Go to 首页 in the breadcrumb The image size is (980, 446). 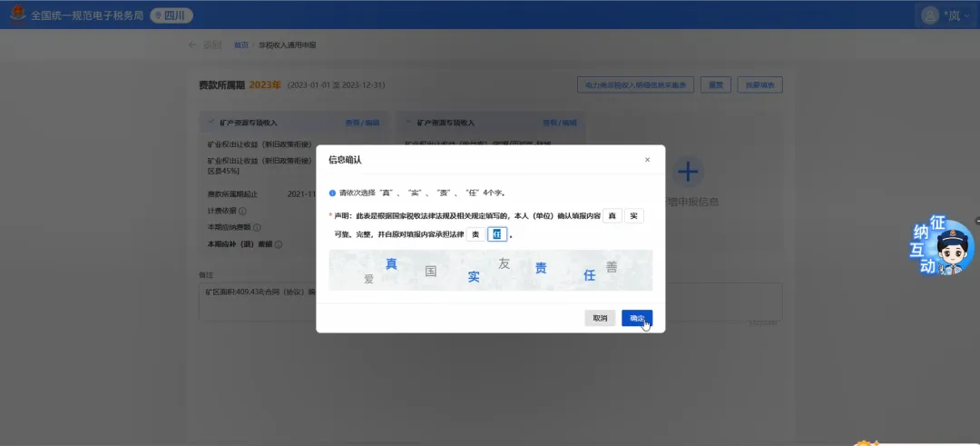coord(240,45)
